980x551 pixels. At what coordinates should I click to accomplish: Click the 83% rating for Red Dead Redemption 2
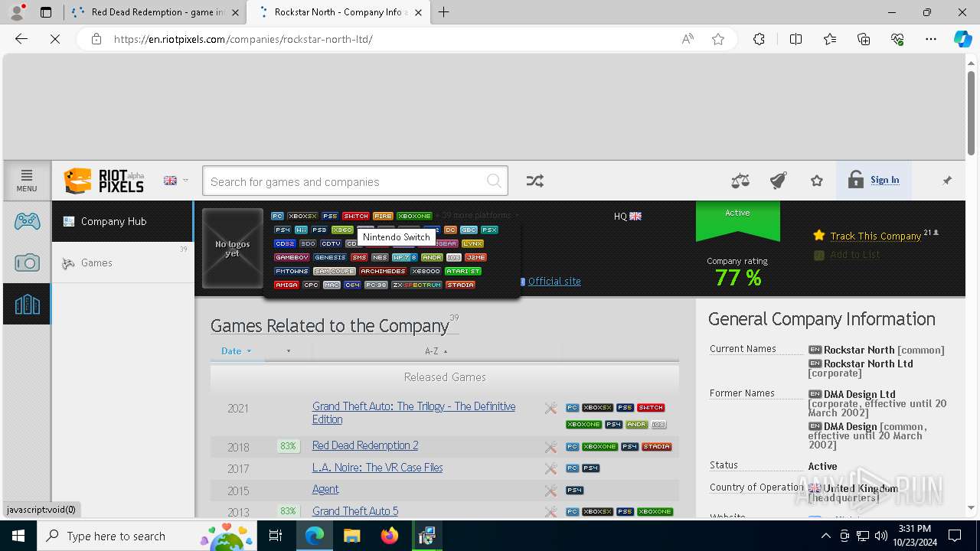pyautogui.click(x=288, y=446)
